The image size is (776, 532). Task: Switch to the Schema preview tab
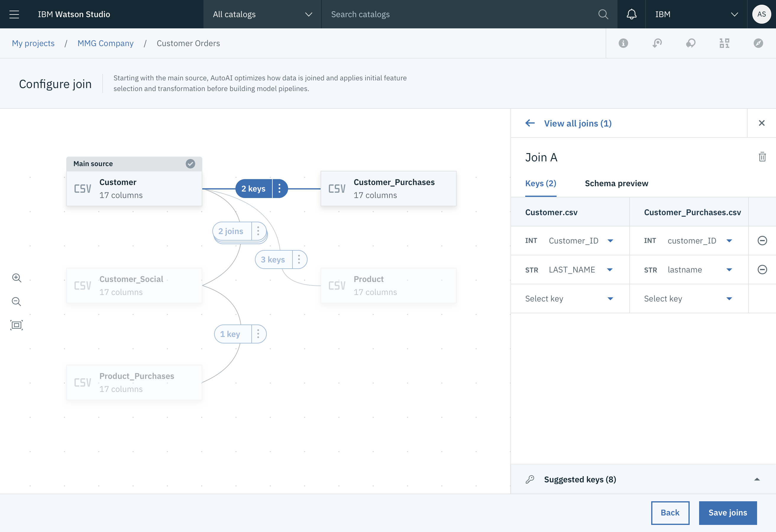(x=616, y=183)
